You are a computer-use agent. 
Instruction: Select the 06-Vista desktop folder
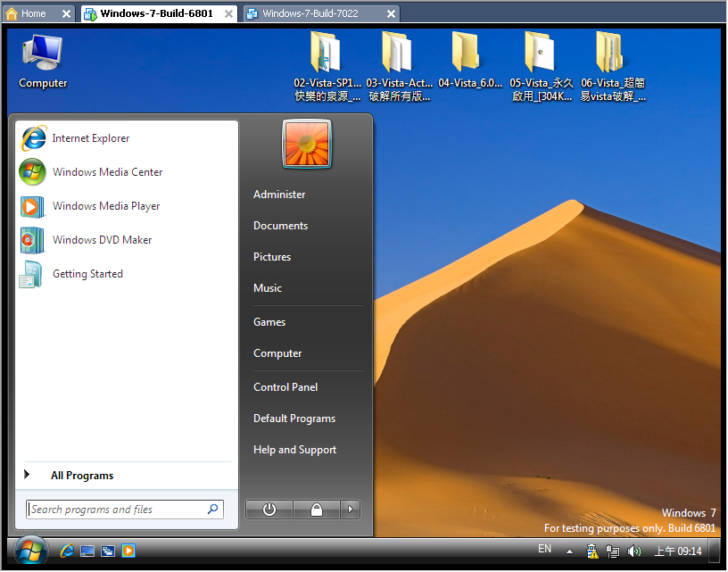(x=613, y=66)
